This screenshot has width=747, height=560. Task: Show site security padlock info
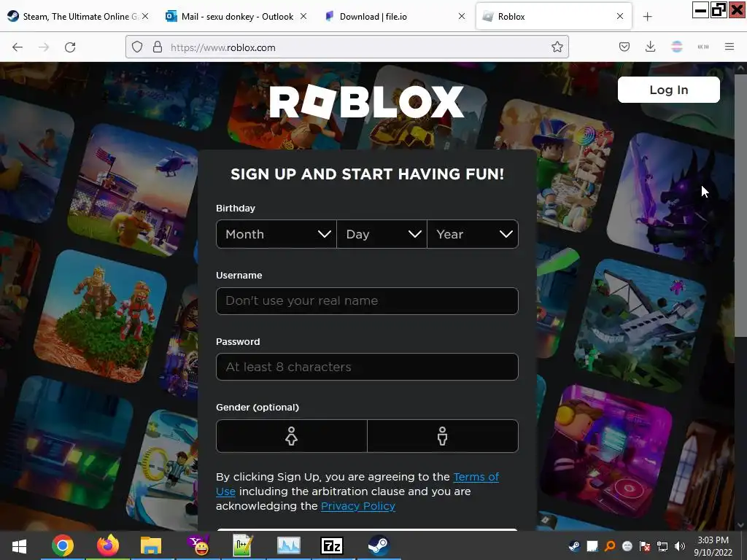click(158, 47)
